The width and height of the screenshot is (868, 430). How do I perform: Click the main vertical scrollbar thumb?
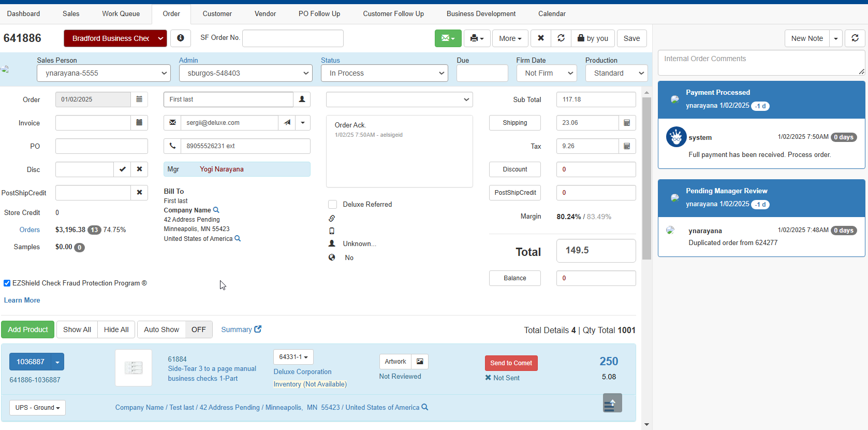[x=646, y=176]
